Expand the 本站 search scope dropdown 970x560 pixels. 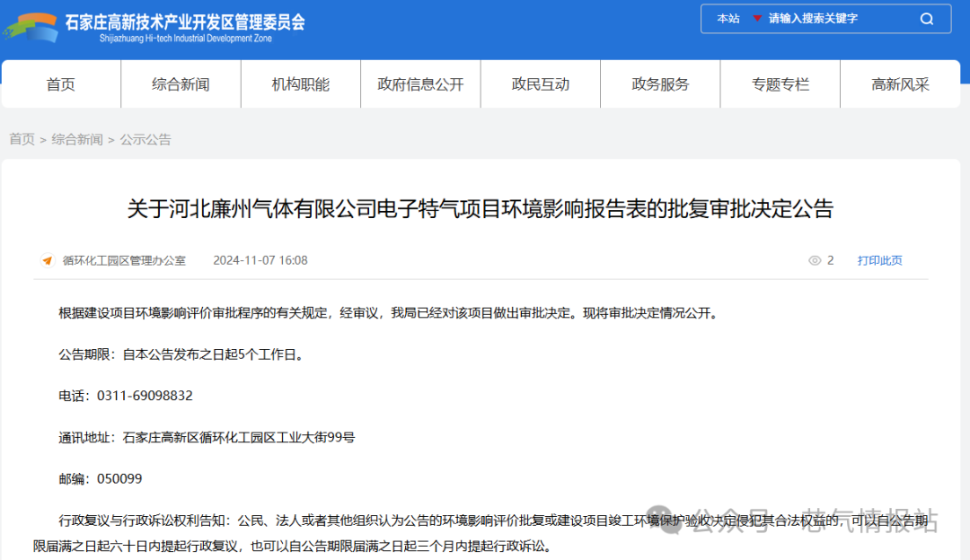[x=728, y=19]
